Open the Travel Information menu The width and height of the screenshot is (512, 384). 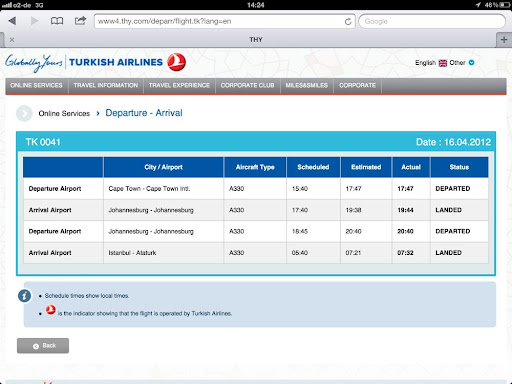106,86
